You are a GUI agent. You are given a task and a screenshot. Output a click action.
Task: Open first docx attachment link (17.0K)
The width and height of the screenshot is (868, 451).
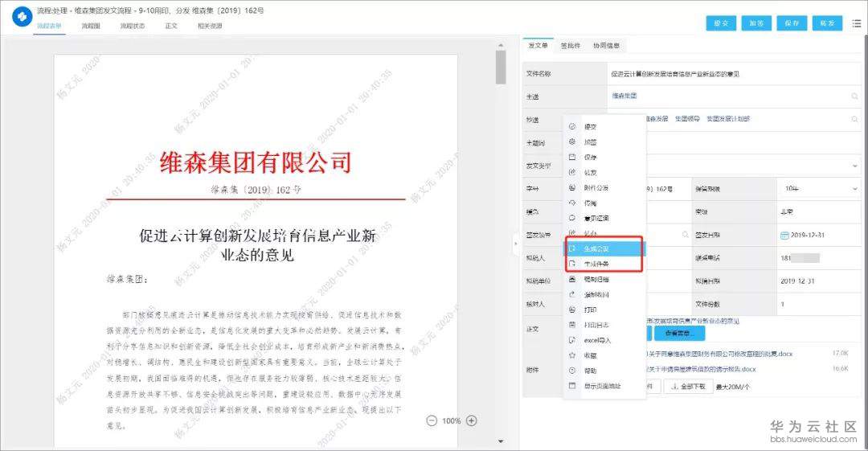719,354
